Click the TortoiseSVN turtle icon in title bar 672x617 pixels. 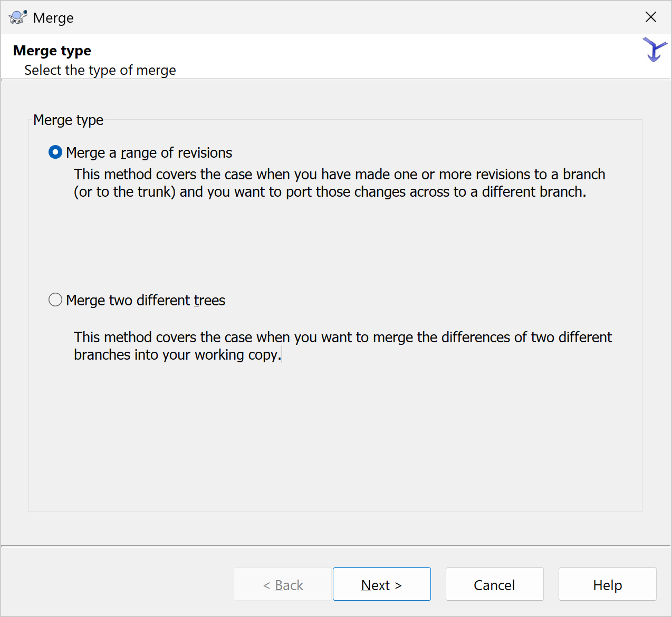18,17
